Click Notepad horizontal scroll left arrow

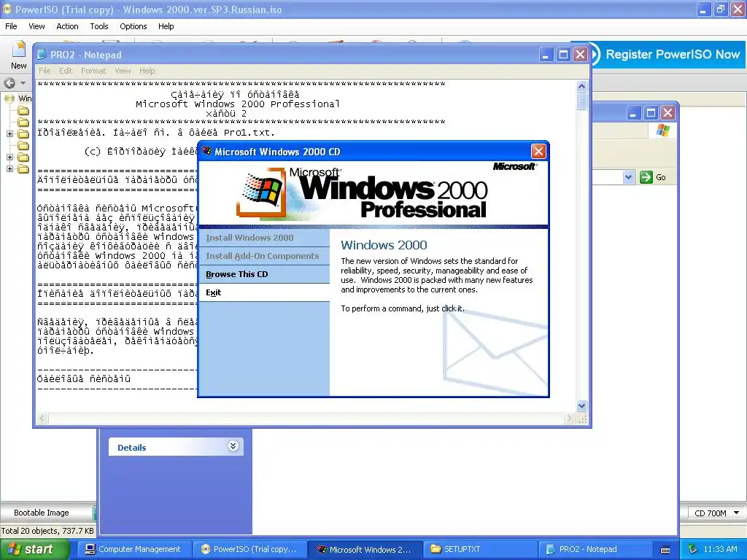(x=42, y=419)
